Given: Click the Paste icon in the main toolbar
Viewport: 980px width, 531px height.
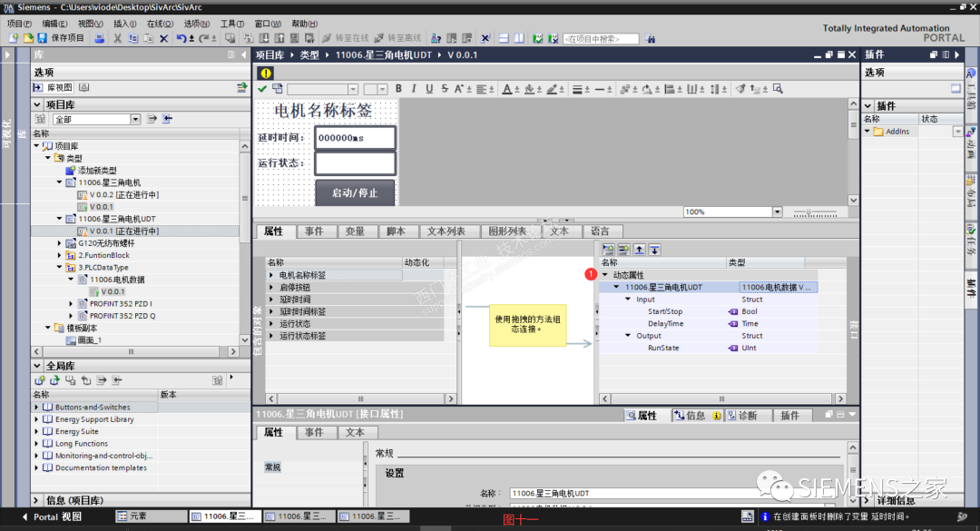Looking at the screenshot, I should click(x=147, y=38).
